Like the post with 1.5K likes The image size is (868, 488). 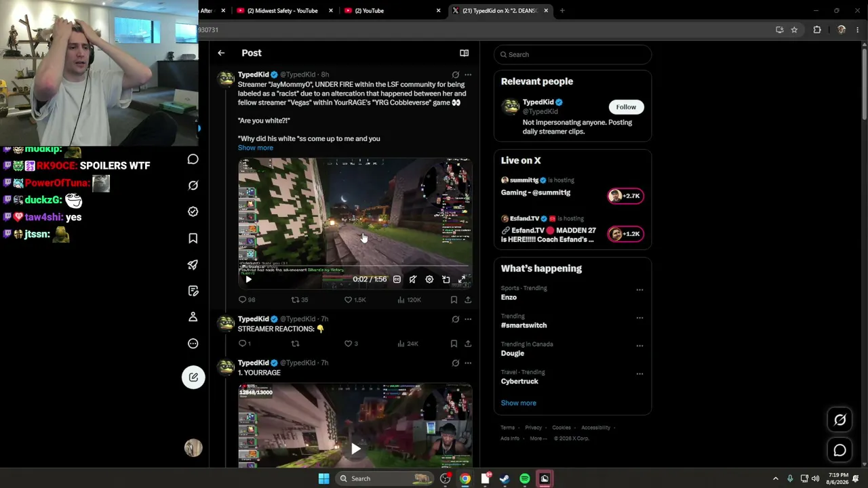(355, 300)
